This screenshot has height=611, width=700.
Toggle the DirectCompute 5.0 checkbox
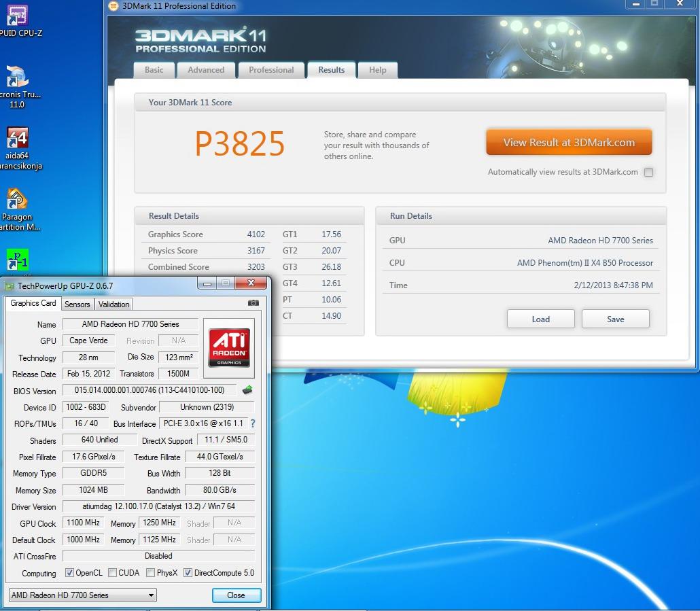[x=188, y=573]
